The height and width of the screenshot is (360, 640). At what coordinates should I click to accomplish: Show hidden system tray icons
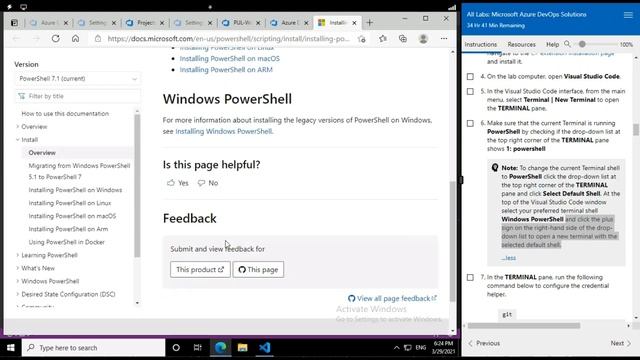[x=396, y=348]
